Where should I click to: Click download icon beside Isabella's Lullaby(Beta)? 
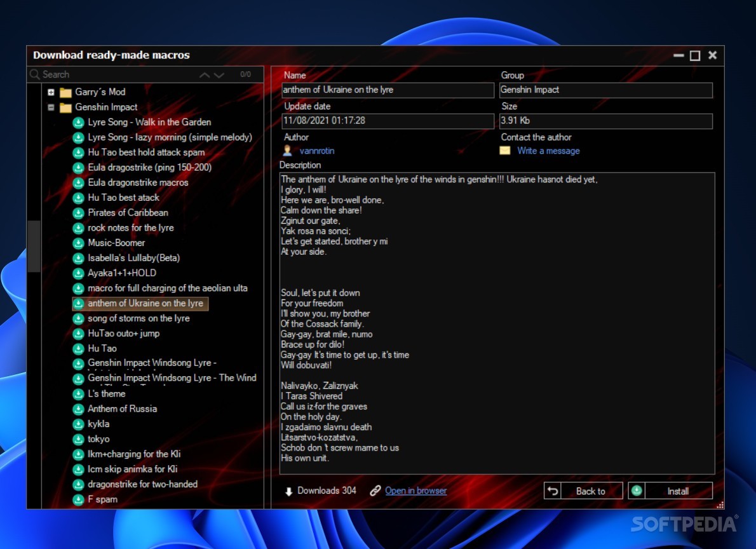[78, 258]
